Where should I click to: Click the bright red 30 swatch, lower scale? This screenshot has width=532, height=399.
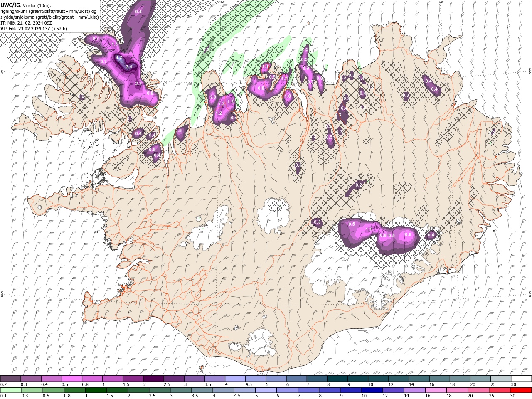(x=521, y=390)
